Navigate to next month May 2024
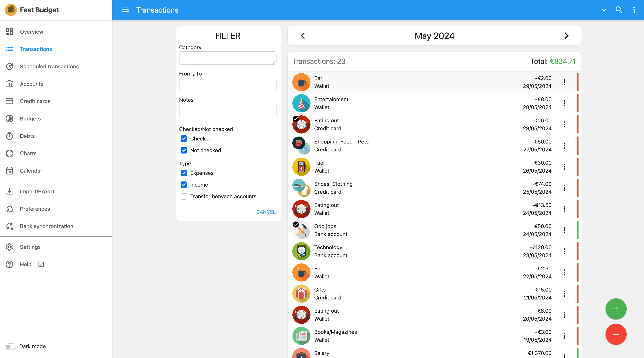644x358 pixels. coord(566,36)
